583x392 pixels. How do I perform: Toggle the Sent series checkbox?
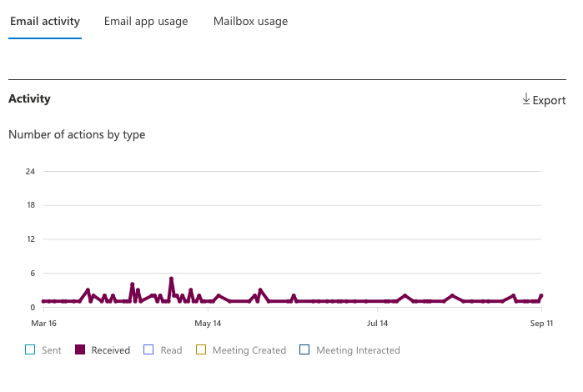(x=30, y=350)
